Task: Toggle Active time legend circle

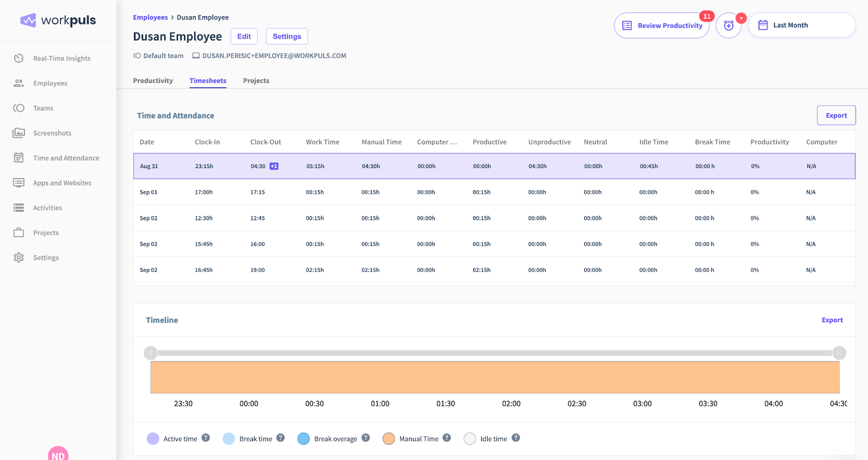Action: 153,438
